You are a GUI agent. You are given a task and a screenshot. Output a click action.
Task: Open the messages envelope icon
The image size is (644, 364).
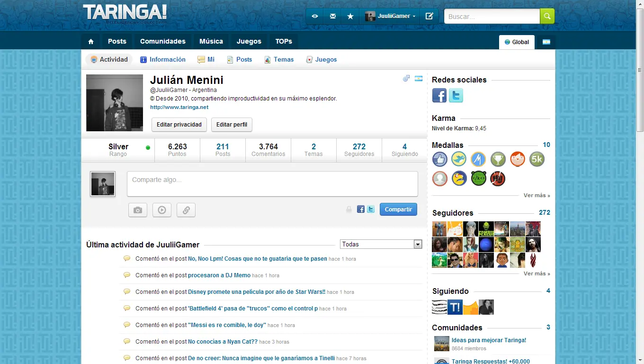tap(332, 16)
